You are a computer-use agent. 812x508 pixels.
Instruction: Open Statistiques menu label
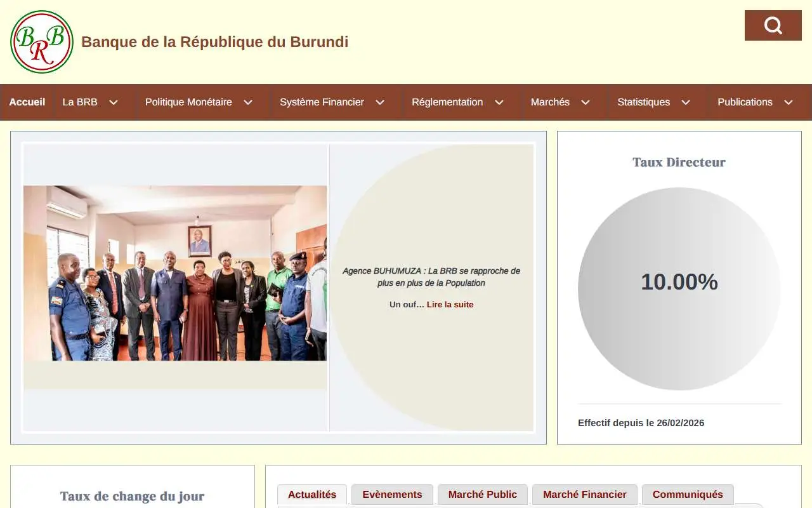click(643, 102)
